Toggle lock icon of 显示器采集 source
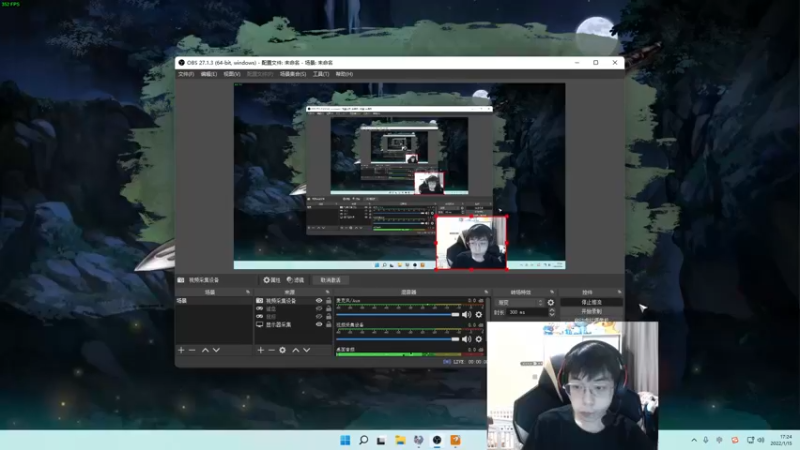Screen dimensions: 800x450 pyautogui.click(x=329, y=324)
